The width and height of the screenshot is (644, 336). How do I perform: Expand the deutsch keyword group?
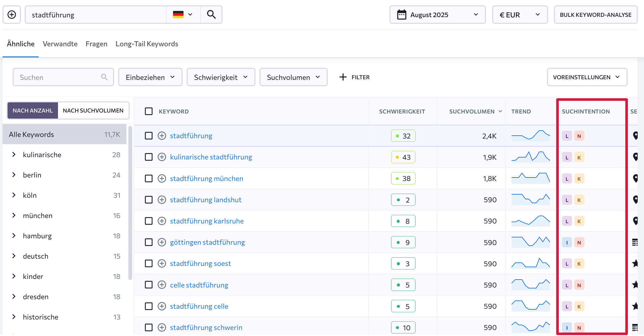pyautogui.click(x=14, y=256)
